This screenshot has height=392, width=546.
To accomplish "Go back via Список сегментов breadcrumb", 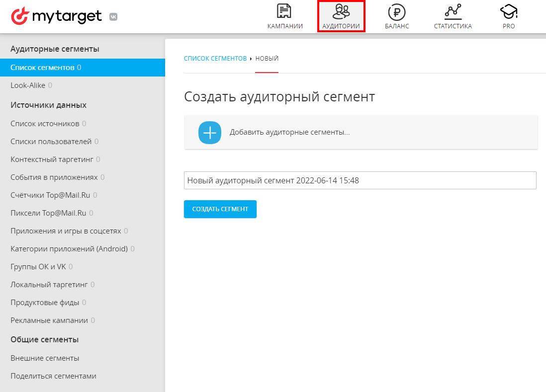I will [x=215, y=59].
